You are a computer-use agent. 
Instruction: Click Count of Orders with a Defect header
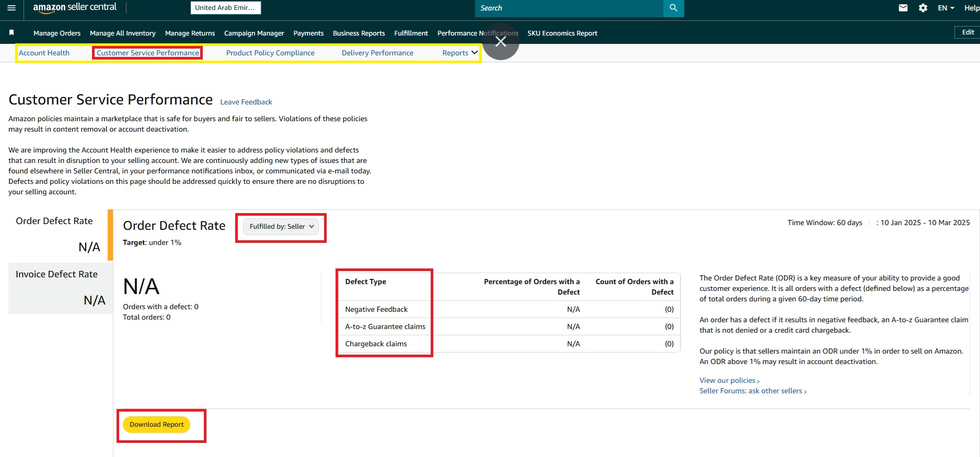(635, 287)
